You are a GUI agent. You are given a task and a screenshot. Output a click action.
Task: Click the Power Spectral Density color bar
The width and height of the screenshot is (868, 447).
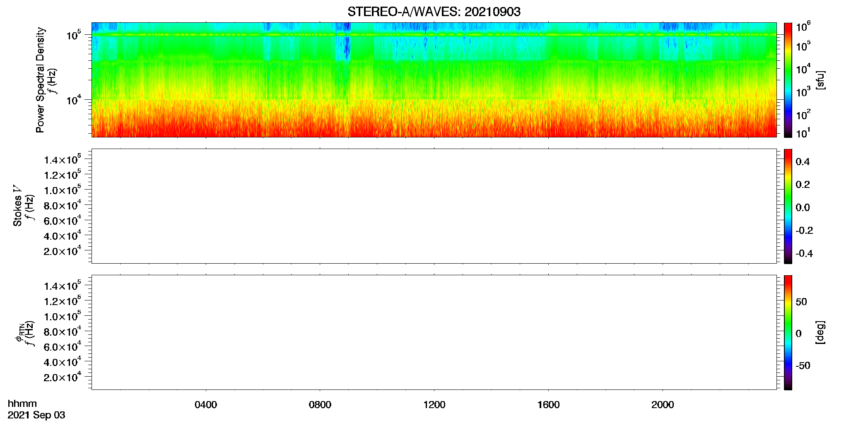(x=788, y=80)
